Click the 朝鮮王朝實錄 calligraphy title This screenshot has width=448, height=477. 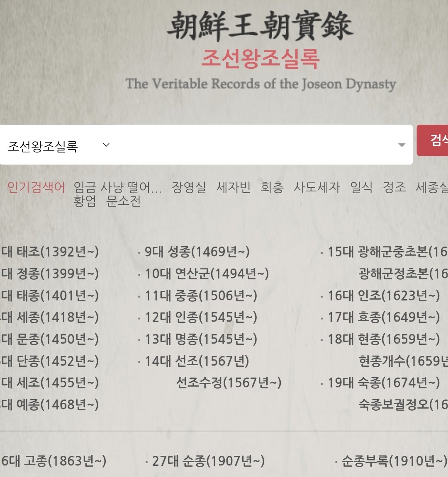(261, 26)
